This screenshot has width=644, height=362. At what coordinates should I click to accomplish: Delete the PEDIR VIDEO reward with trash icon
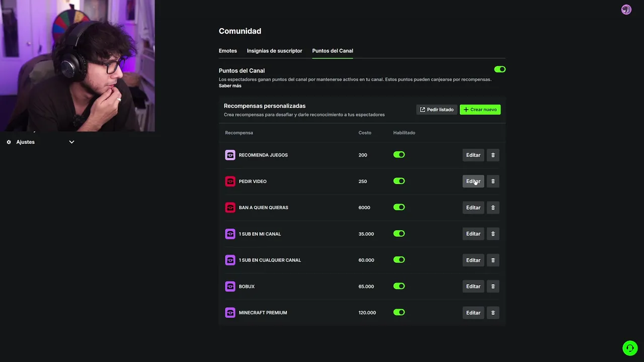pyautogui.click(x=493, y=181)
